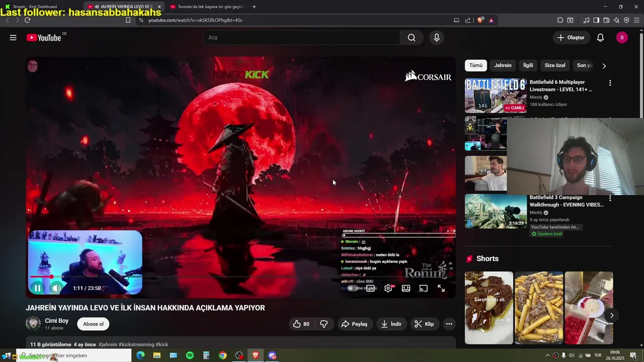Switch to Toronto'da tek başına tab
This screenshot has height=362, width=644.
pos(206,7)
